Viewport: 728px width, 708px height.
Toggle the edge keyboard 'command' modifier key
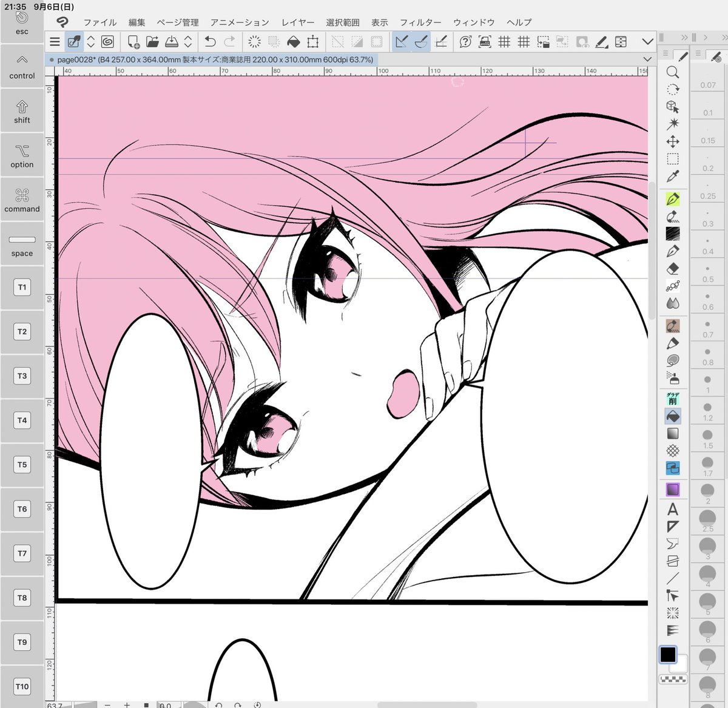coord(22,200)
